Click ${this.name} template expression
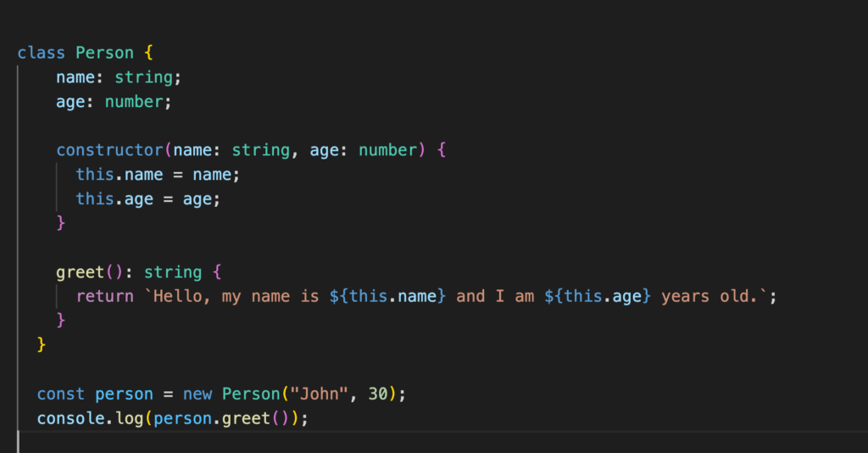The width and height of the screenshot is (868, 453). click(387, 296)
